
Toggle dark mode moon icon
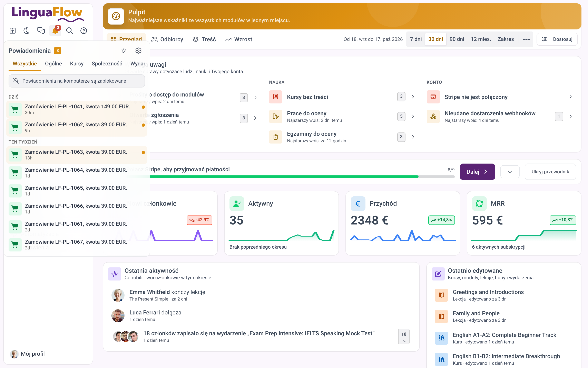pyautogui.click(x=27, y=31)
